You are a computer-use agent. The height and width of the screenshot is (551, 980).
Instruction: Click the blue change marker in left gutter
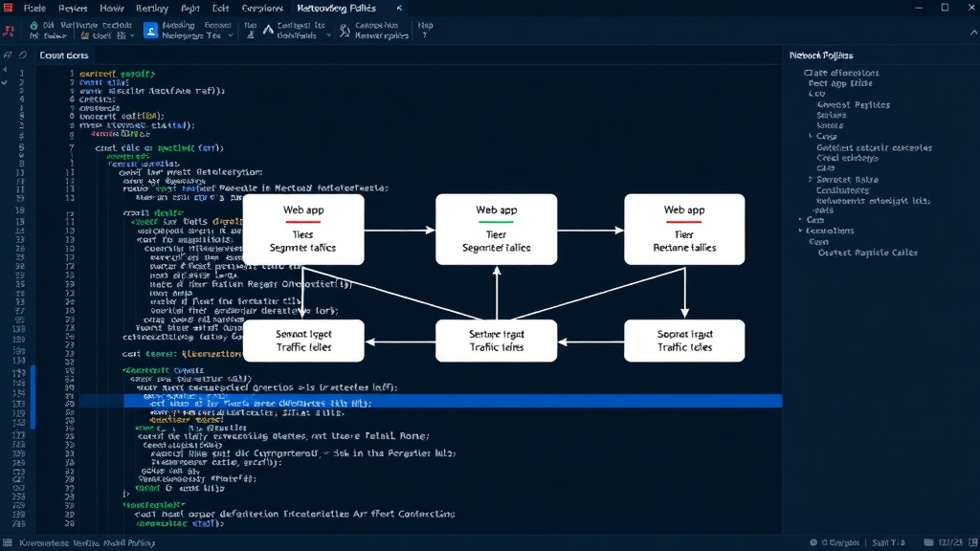coord(33,397)
